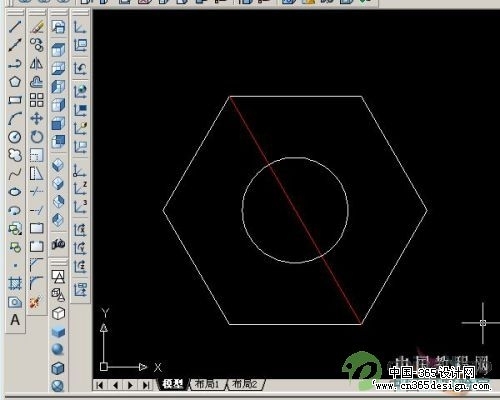Screen dimensions: 500x400
Task: Open the 布局2 layout tab
Action: coord(245,384)
